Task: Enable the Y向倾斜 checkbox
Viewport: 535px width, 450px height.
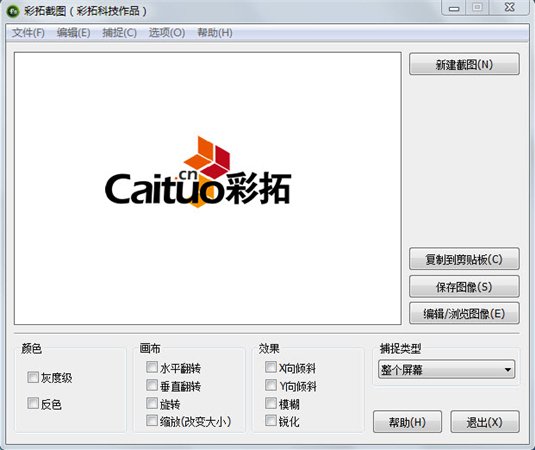Action: coord(271,386)
